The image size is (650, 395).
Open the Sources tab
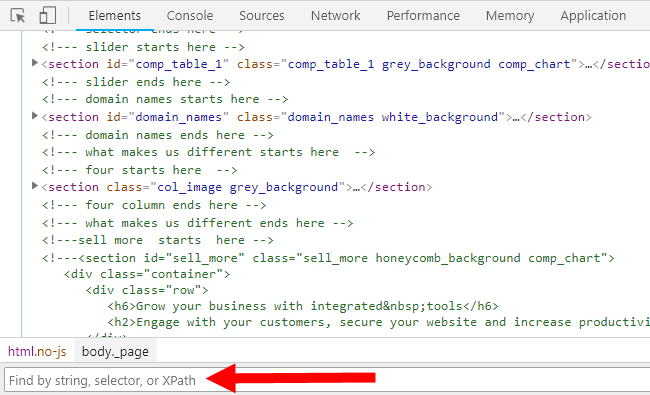pyautogui.click(x=262, y=16)
